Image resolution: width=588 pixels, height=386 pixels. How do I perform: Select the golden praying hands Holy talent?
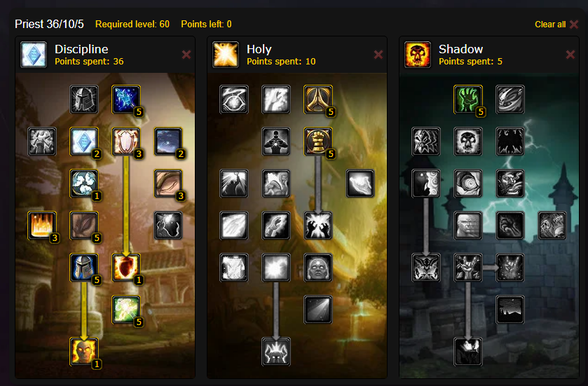tap(318, 99)
